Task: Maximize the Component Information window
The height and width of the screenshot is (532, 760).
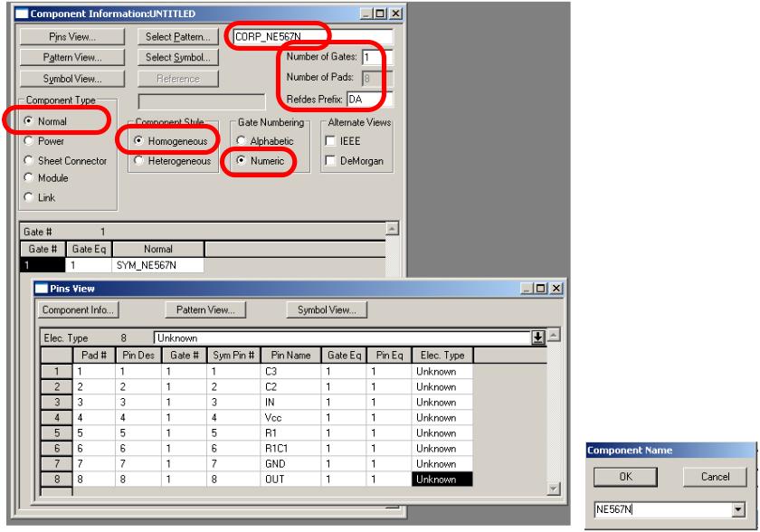Action: tap(381, 14)
